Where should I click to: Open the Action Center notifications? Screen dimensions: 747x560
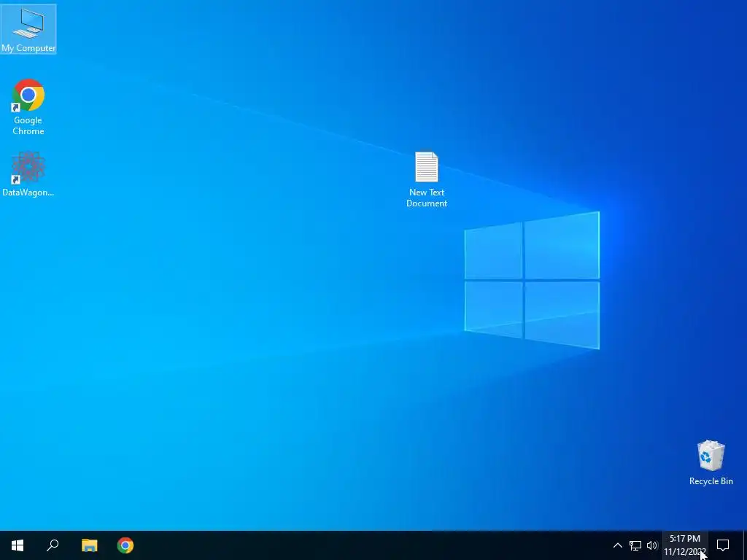click(x=723, y=545)
